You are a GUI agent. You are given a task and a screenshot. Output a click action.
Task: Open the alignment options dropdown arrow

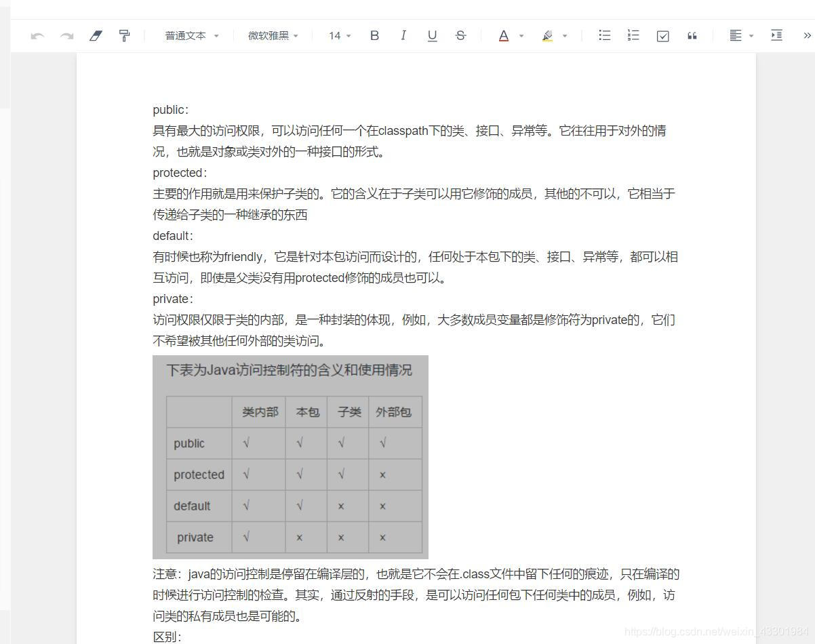click(751, 36)
